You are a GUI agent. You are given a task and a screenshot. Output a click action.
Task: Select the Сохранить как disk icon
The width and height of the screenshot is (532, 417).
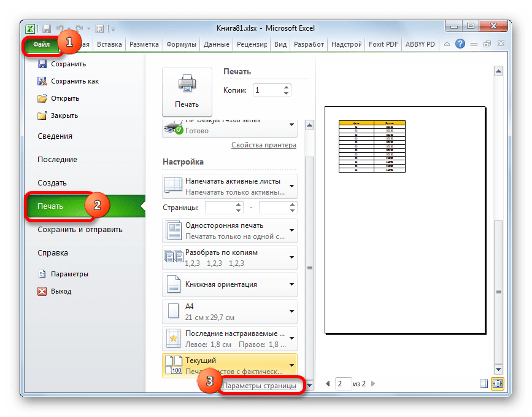coord(43,80)
